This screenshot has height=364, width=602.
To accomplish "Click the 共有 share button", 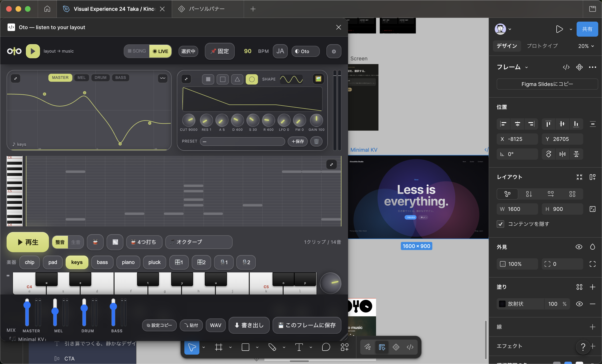I will point(587,29).
